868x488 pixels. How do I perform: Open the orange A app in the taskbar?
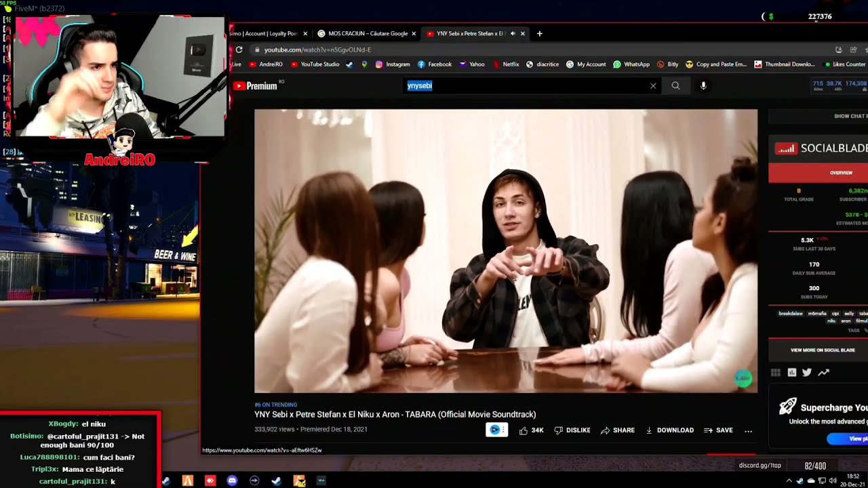[x=188, y=481]
